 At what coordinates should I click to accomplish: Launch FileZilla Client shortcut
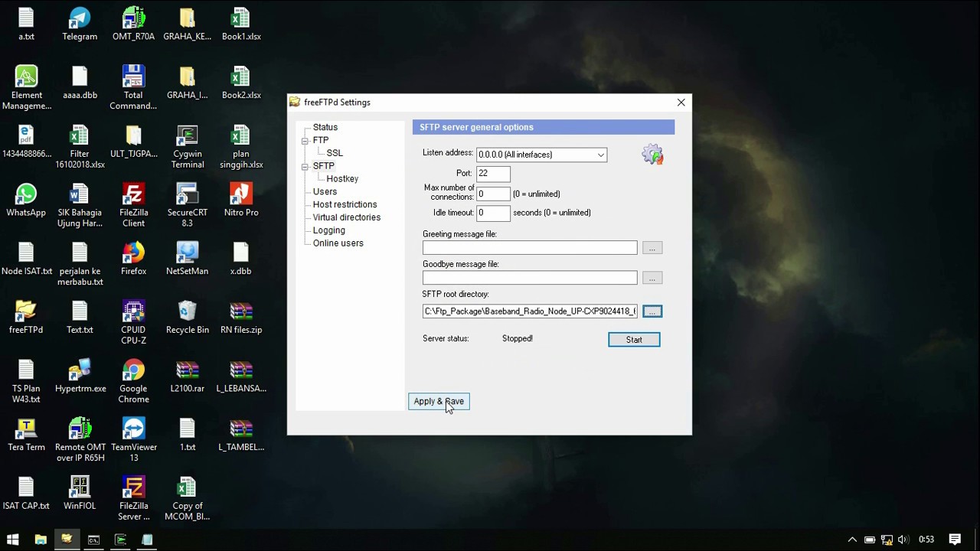[x=133, y=205]
